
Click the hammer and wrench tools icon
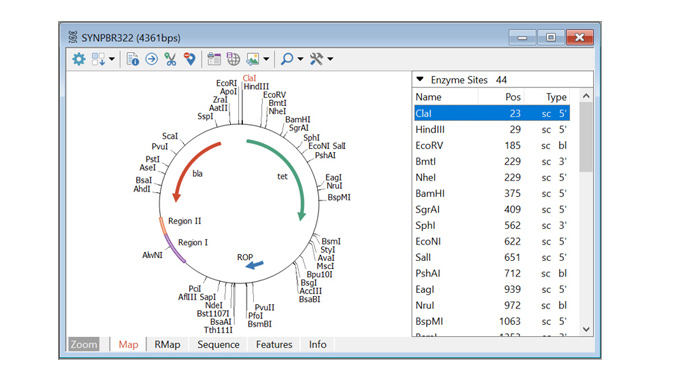pos(317,59)
